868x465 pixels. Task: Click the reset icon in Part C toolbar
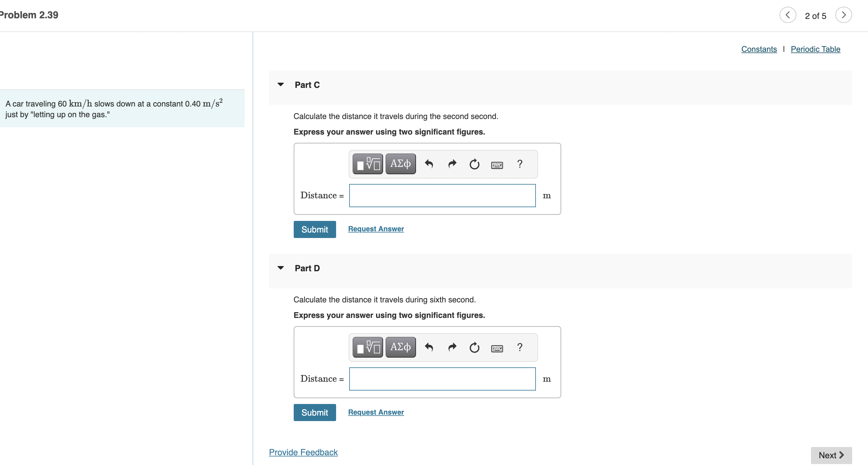pos(474,164)
